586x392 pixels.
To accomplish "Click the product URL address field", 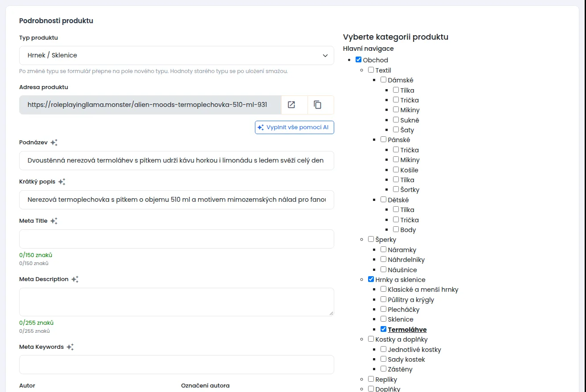I will pyautogui.click(x=151, y=105).
